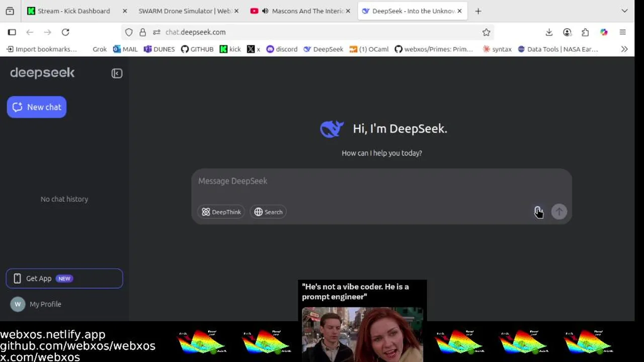Screen dimensions: 644x362
Task: Open a new browser tab
Action: 478,11
